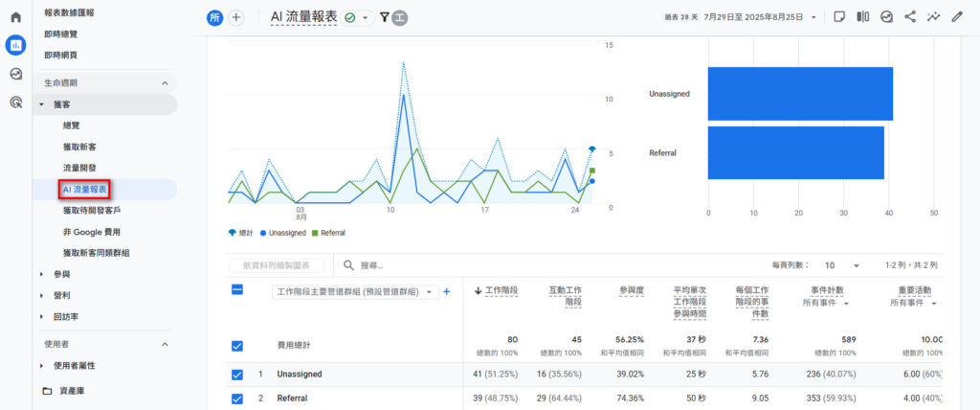The height and width of the screenshot is (410, 980).
Task: Open the 每頁列數 rows-per-page dropdown
Action: point(842,265)
